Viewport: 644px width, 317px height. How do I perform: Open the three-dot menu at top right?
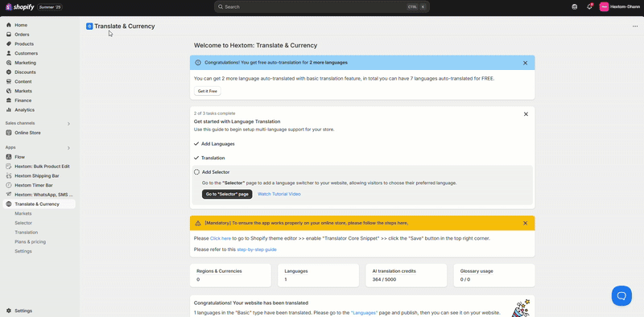[x=635, y=27]
